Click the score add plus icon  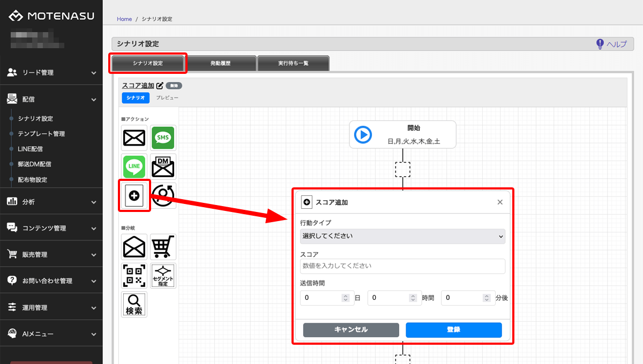134,196
